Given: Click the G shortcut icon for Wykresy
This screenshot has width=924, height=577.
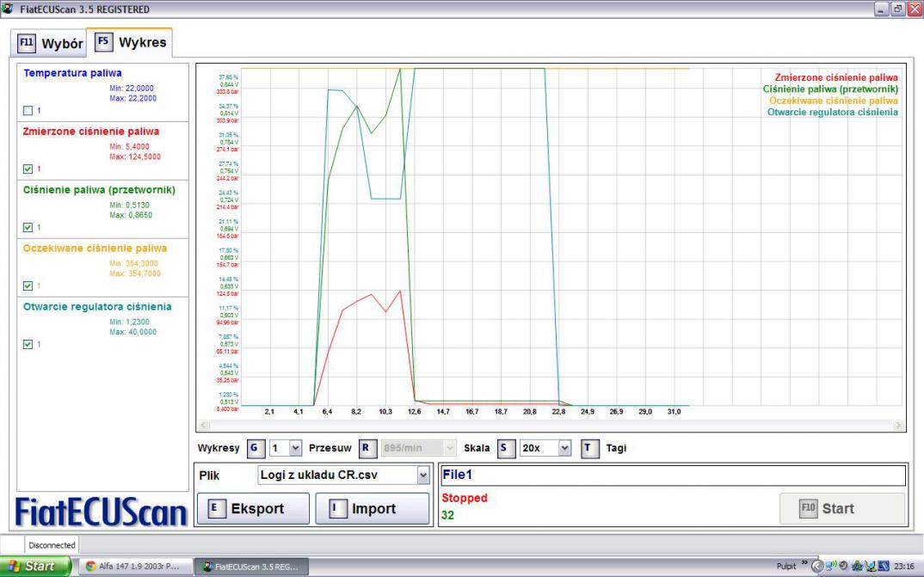Looking at the screenshot, I should (x=255, y=447).
